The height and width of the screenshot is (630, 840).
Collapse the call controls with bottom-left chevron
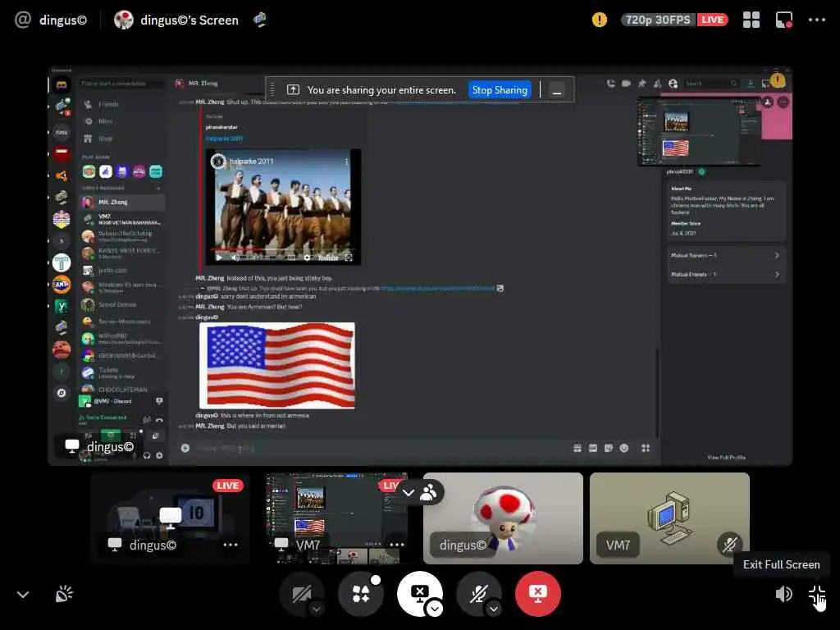click(x=23, y=594)
